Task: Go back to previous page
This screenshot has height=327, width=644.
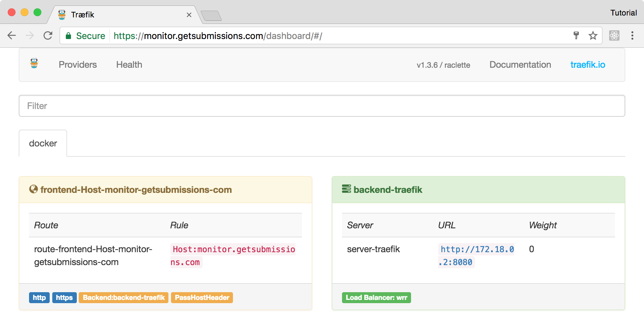Action: pos(12,35)
